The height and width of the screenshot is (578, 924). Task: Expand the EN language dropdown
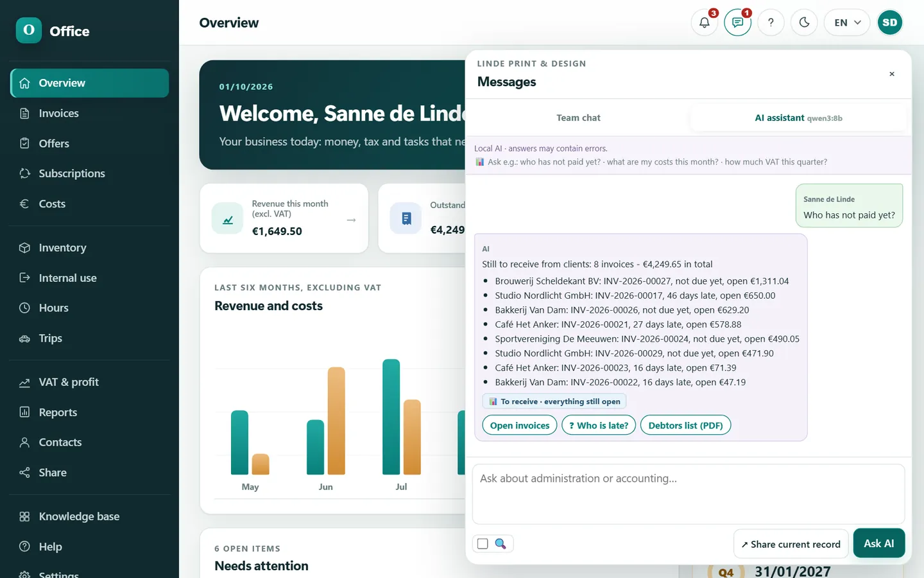[847, 22]
